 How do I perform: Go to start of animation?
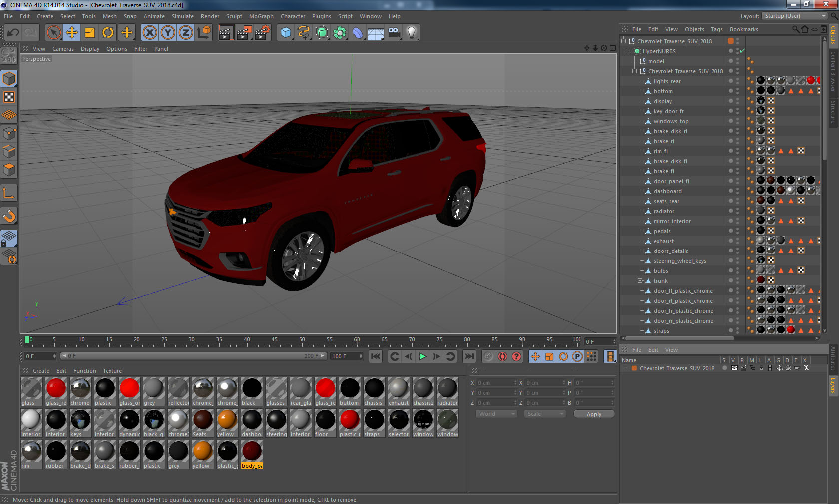coord(376,356)
